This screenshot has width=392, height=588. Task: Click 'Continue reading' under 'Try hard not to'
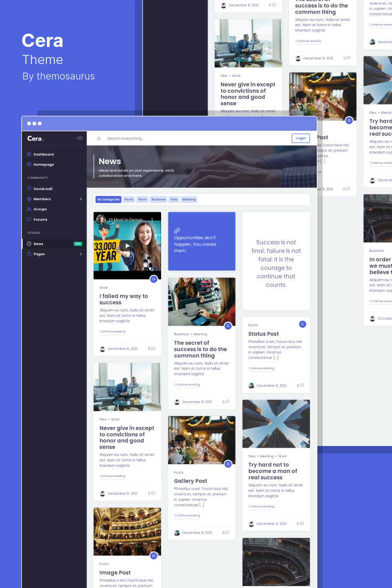261,506
